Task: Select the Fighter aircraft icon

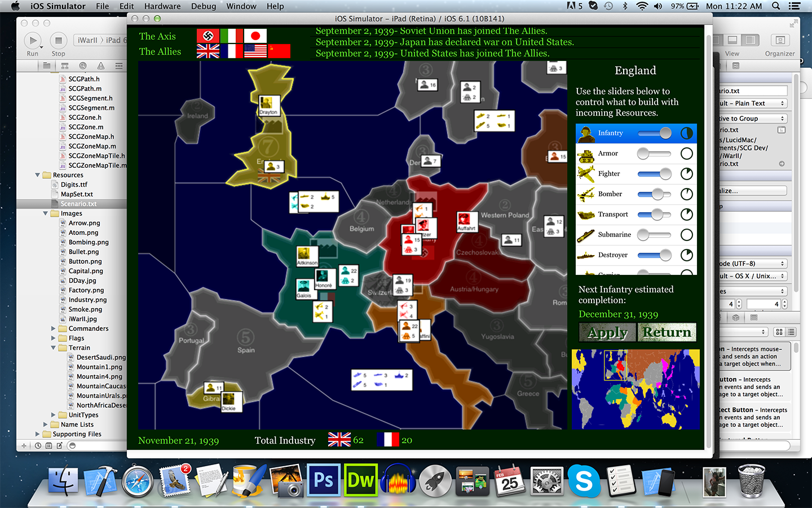Action: 586,174
